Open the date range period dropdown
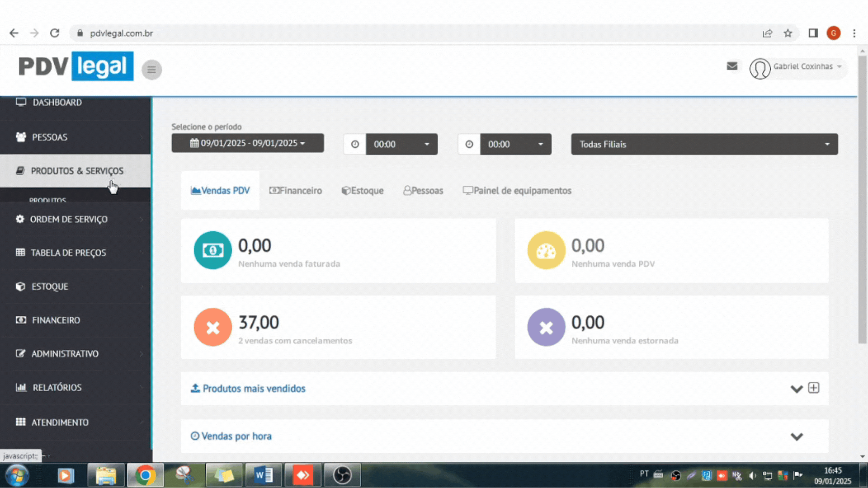868x488 pixels. (x=247, y=143)
